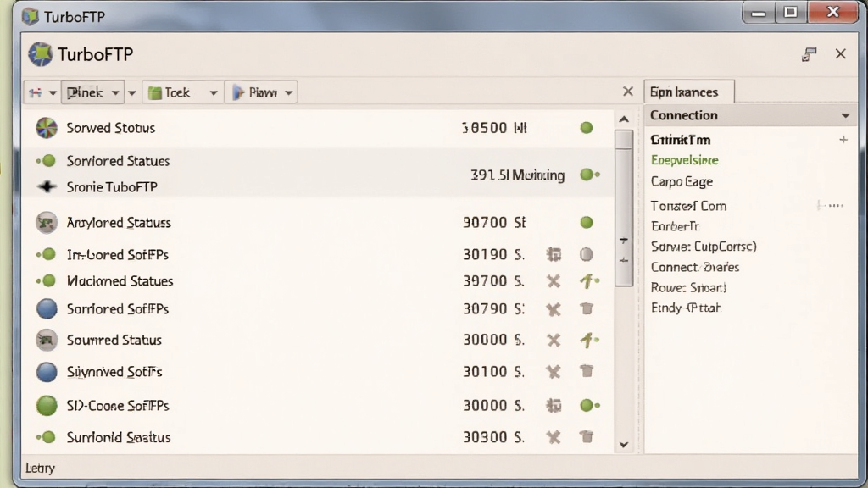Open the Pinek toolbar dropdown
The height and width of the screenshot is (488, 868).
92,92
